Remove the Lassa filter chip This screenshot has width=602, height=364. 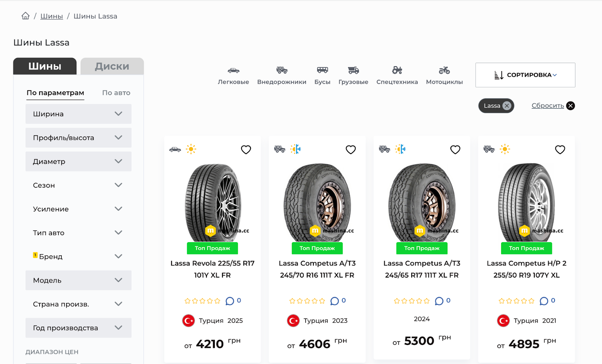(x=507, y=106)
